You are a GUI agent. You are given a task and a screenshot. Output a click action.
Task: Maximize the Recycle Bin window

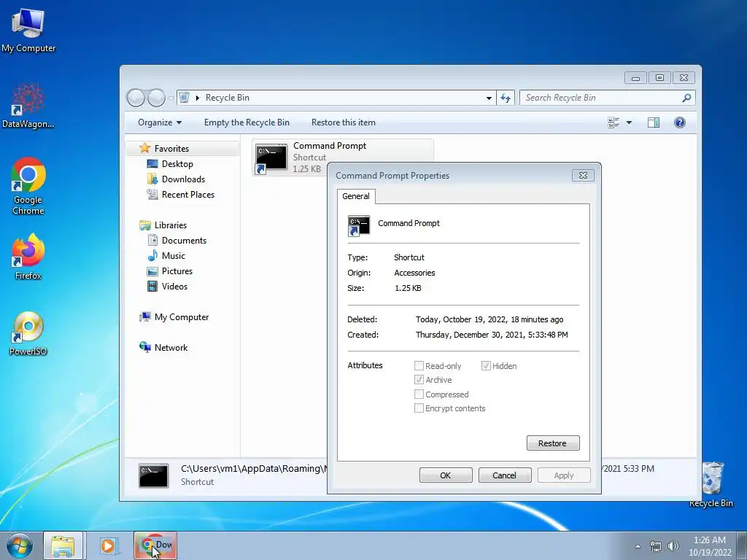tap(659, 77)
